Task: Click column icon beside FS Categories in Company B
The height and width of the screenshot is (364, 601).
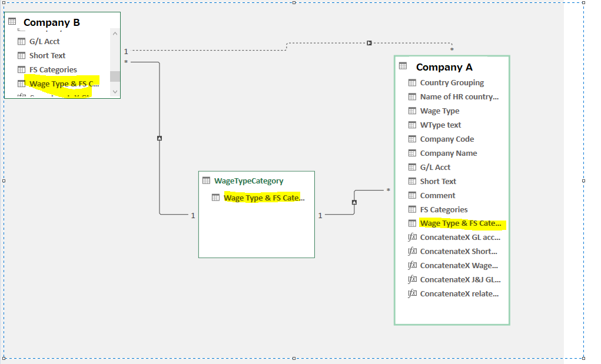Action: 21,69
